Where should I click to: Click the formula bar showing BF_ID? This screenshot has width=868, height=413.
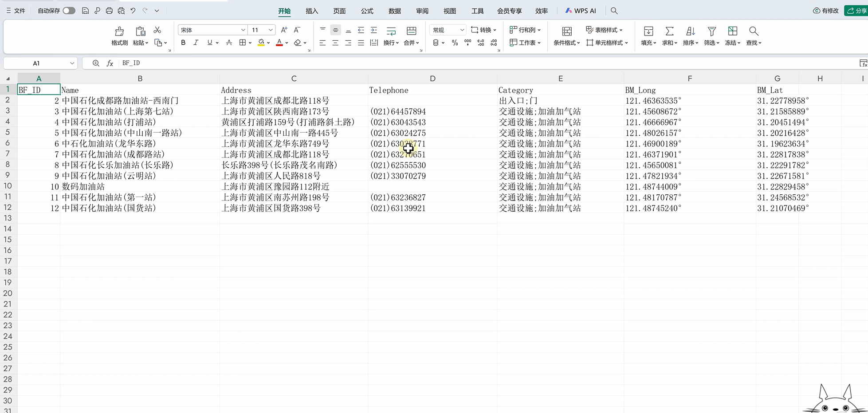point(488,63)
